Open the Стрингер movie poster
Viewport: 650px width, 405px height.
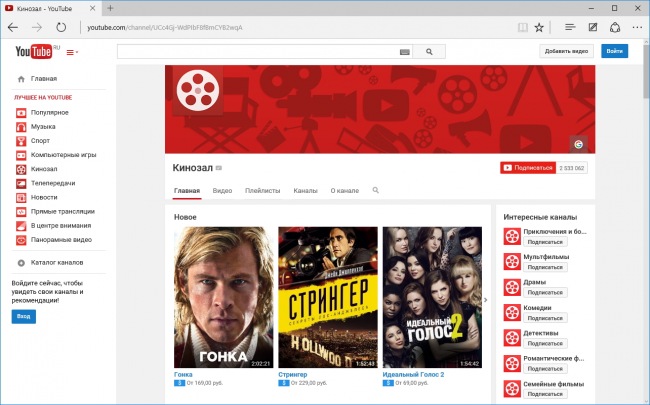point(328,297)
